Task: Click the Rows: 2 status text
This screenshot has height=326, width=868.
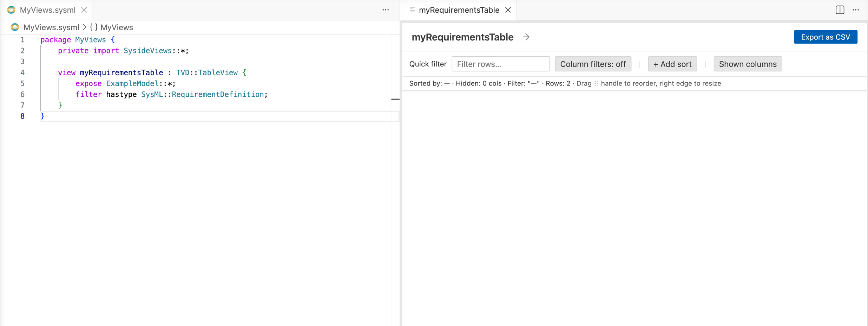Action: 558,83
